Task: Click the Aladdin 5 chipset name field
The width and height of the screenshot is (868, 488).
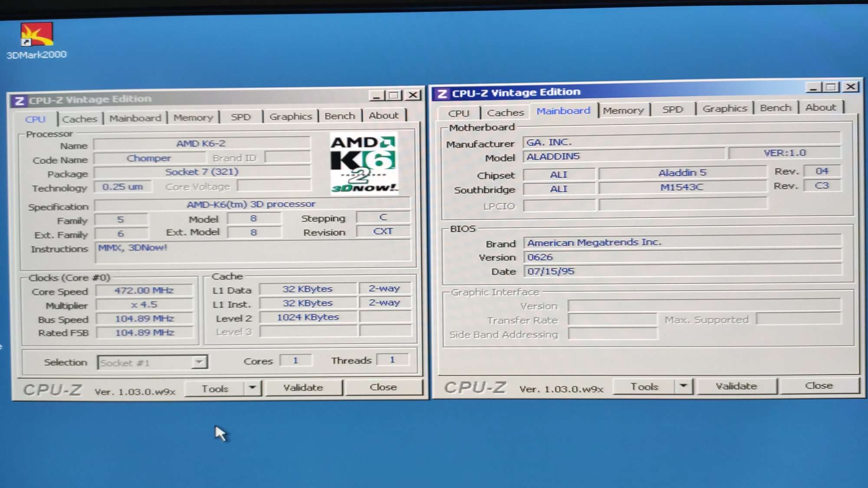Action: click(682, 173)
